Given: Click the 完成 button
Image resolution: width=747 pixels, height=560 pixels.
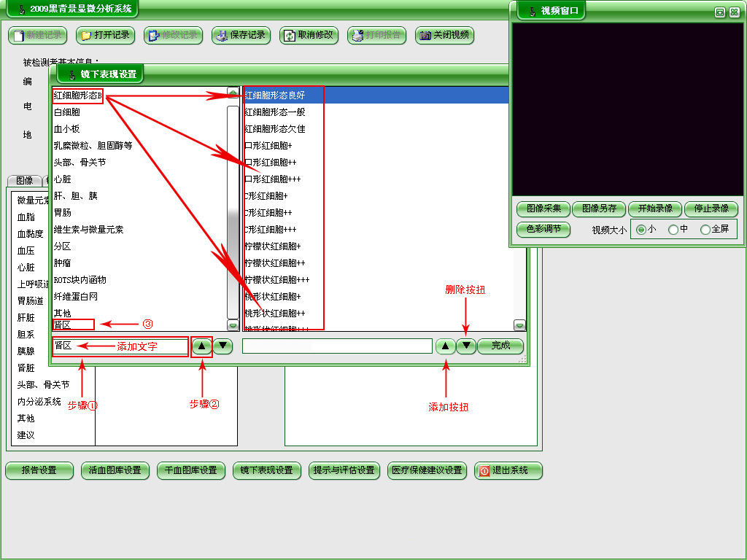Looking at the screenshot, I should [x=500, y=346].
